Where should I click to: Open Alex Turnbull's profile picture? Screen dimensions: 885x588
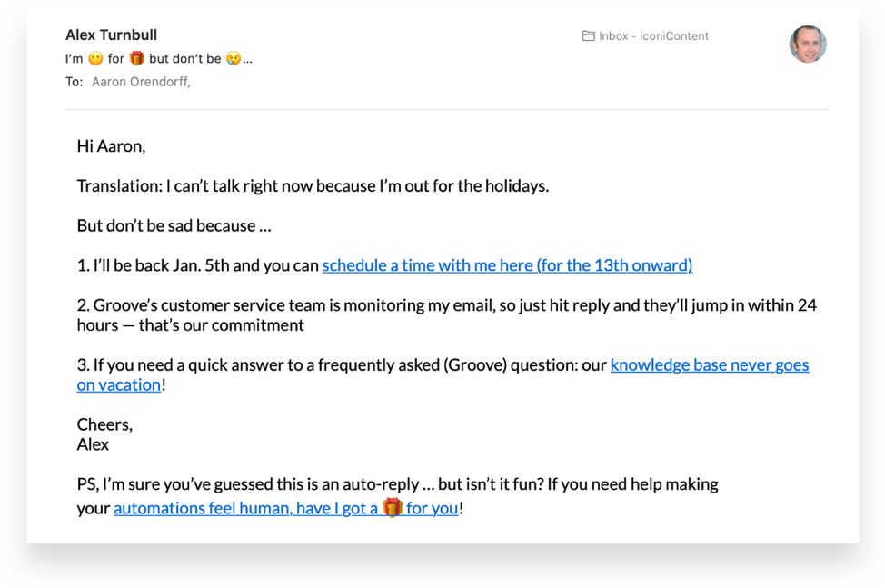point(807,43)
